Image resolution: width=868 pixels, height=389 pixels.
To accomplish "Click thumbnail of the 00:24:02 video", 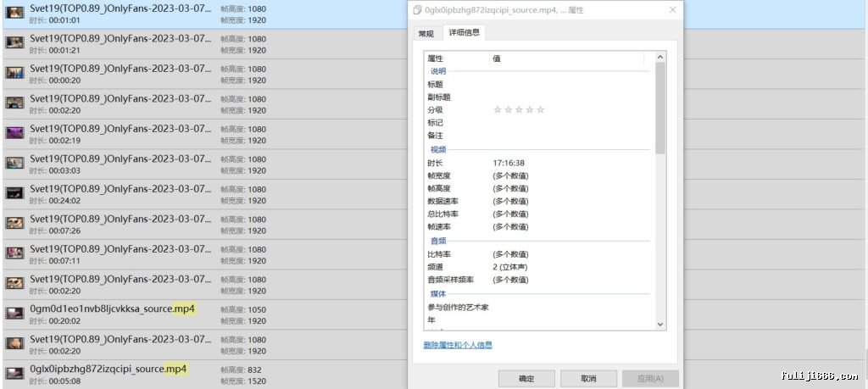I will [15, 192].
